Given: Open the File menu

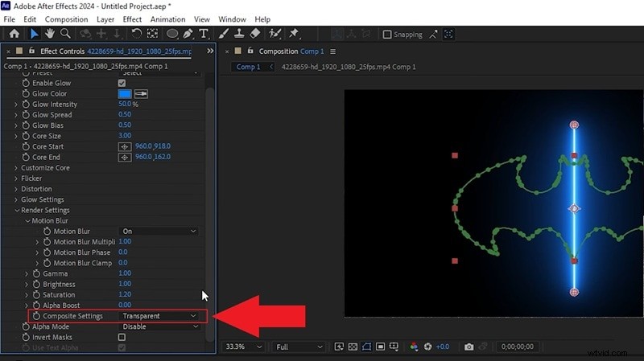Looking at the screenshot, I should (x=9, y=19).
